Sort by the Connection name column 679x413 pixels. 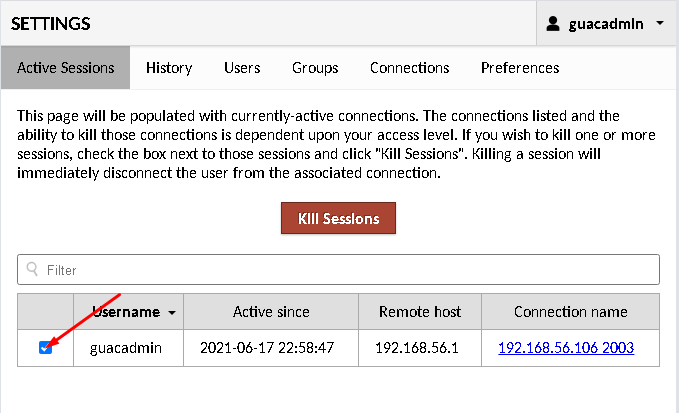pyautogui.click(x=570, y=312)
